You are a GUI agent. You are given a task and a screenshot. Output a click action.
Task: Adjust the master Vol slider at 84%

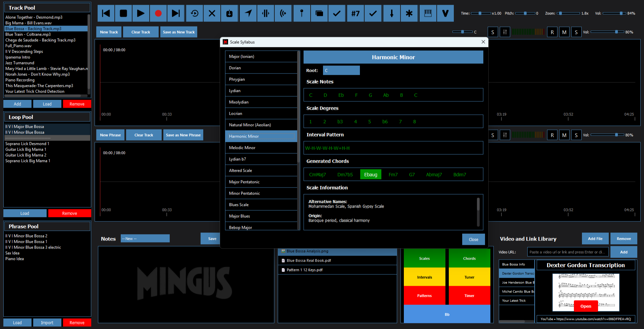621,13
